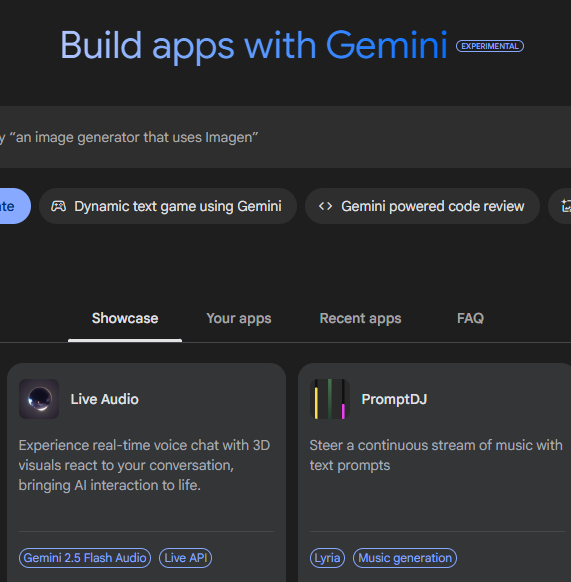Click the Gemini 2.5 Flash Audio tag
Viewport: 571px width, 582px height.
(85, 558)
